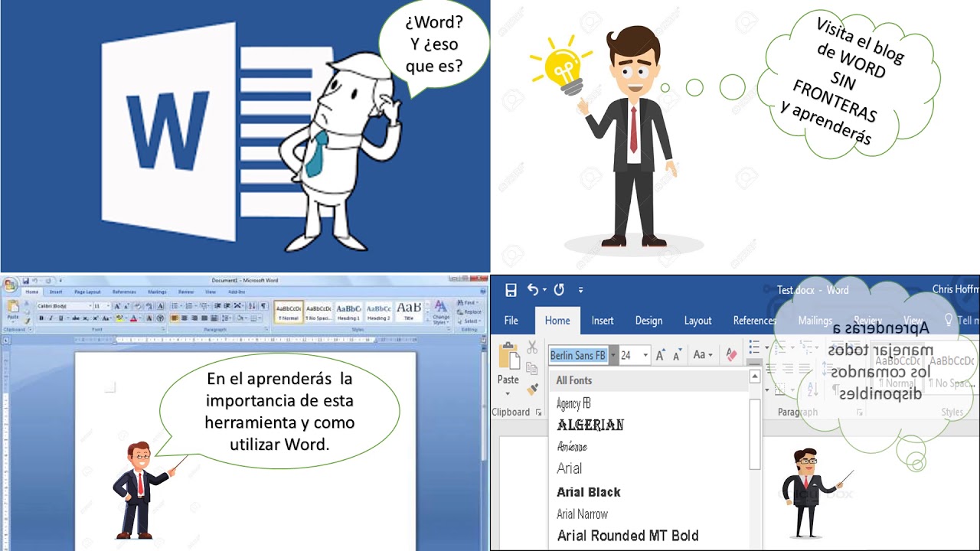Open the Calibri (Body) font box in Word 2007
The image size is (980, 551).
click(x=64, y=306)
